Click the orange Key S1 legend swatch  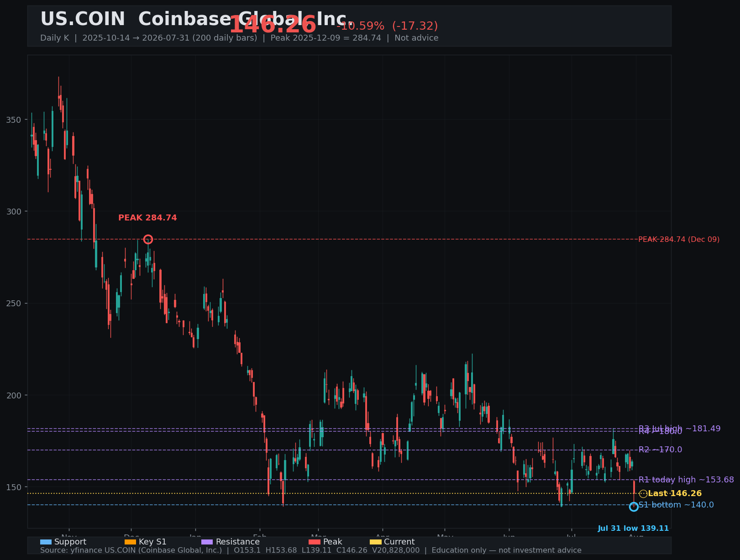click(x=130, y=542)
